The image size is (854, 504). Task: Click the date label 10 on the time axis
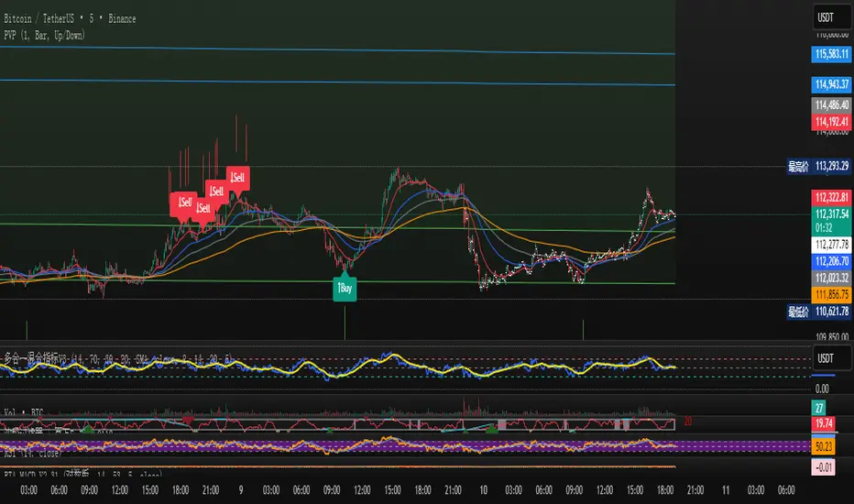(x=483, y=490)
